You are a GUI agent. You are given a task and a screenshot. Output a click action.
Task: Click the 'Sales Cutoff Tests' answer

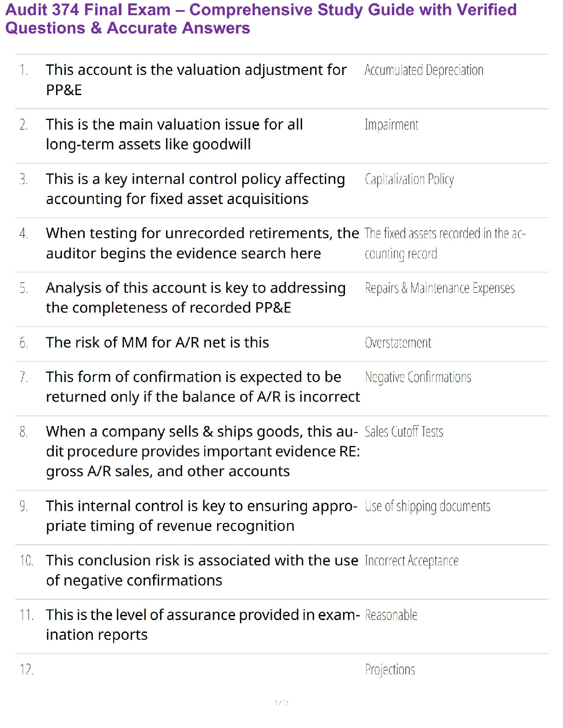pos(404,432)
